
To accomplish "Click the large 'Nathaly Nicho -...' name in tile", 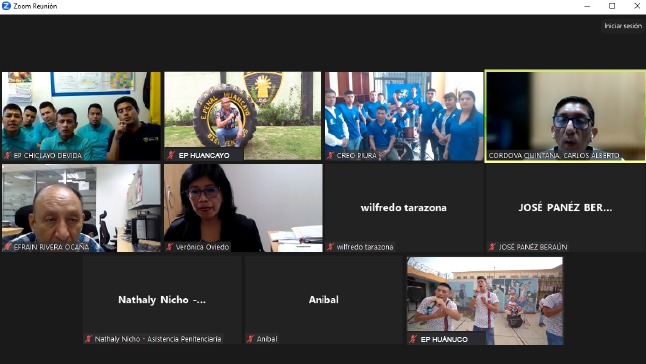I will coord(162,300).
